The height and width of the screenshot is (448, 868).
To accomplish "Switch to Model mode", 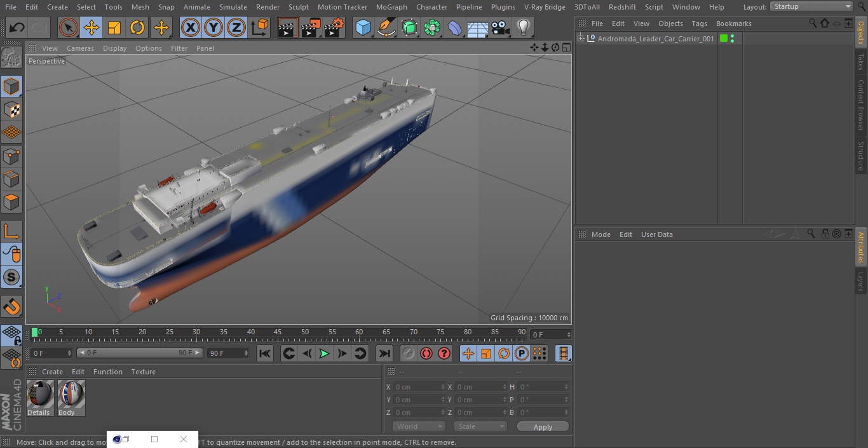I will pos(11,86).
